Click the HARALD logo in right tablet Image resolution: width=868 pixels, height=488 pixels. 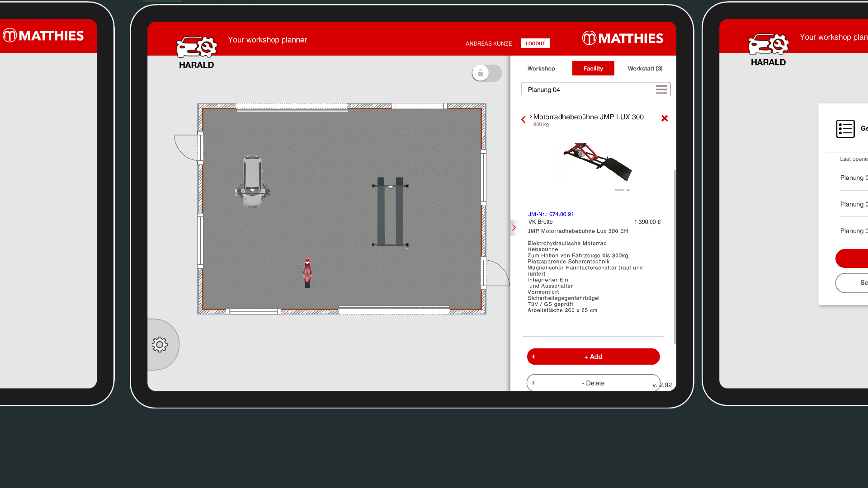[x=769, y=50]
